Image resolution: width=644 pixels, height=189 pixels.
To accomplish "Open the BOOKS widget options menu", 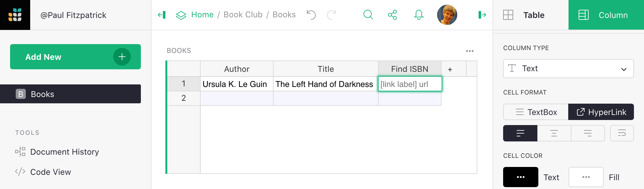I will coord(470,50).
